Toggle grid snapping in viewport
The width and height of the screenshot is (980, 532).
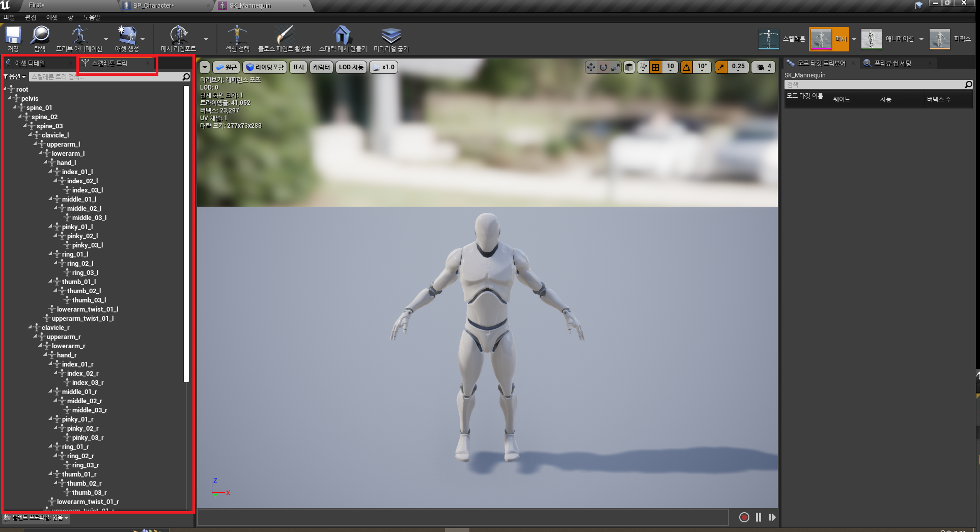(656, 67)
